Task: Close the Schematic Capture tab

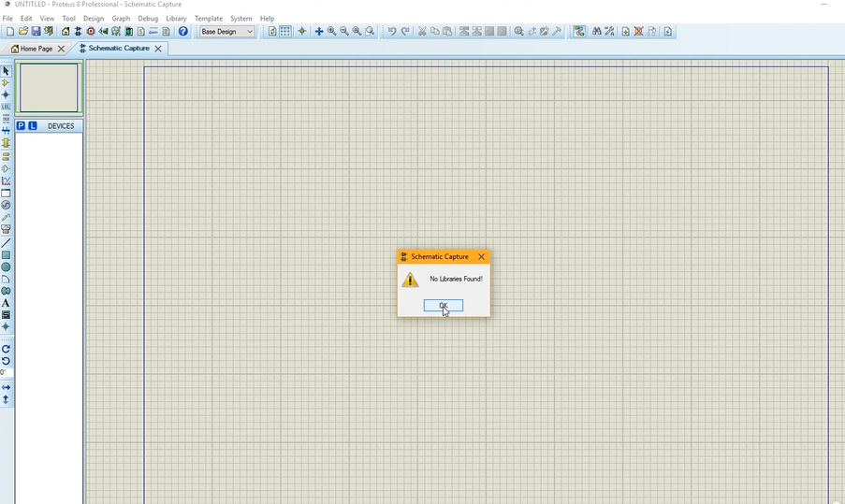Action: (158, 49)
